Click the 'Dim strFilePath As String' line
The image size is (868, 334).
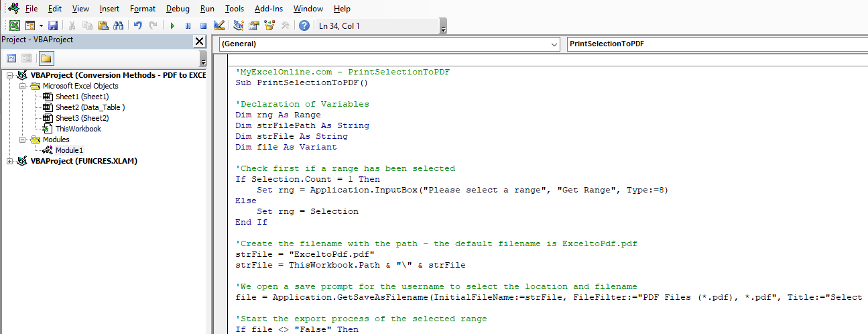[302, 125]
